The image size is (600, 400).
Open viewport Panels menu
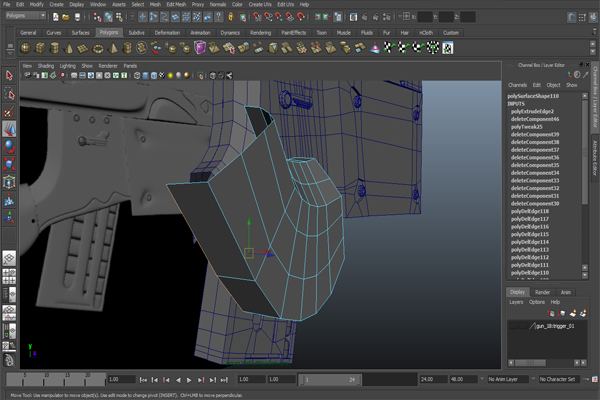pyautogui.click(x=130, y=66)
